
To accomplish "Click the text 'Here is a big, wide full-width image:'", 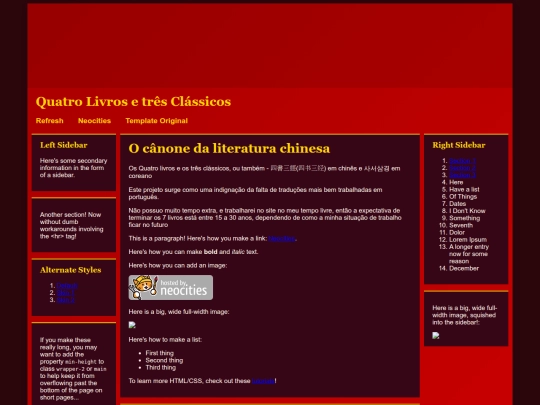I will click(179, 312).
